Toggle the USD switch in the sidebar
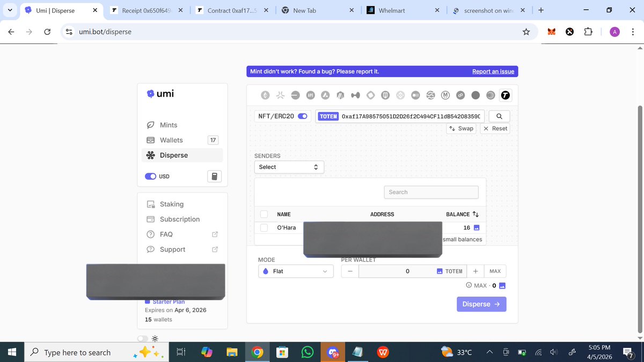Image resolution: width=644 pixels, height=362 pixels. click(x=151, y=176)
